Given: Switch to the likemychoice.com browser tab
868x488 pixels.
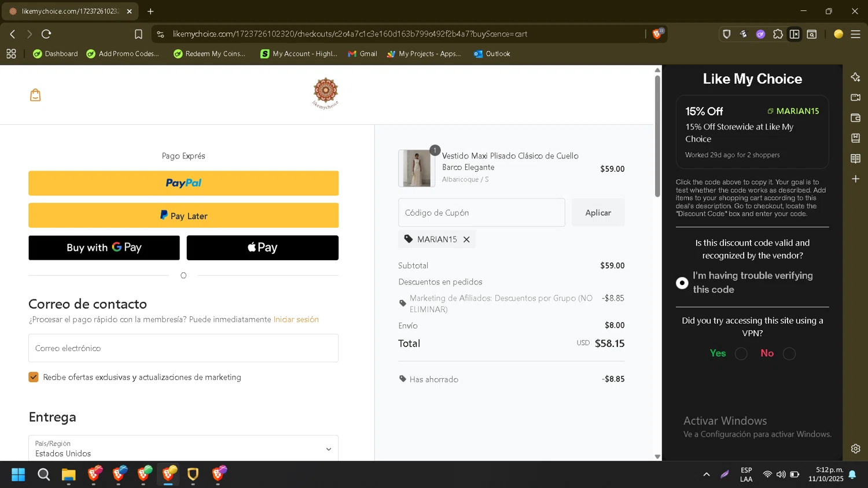Looking at the screenshot, I should [69, 11].
